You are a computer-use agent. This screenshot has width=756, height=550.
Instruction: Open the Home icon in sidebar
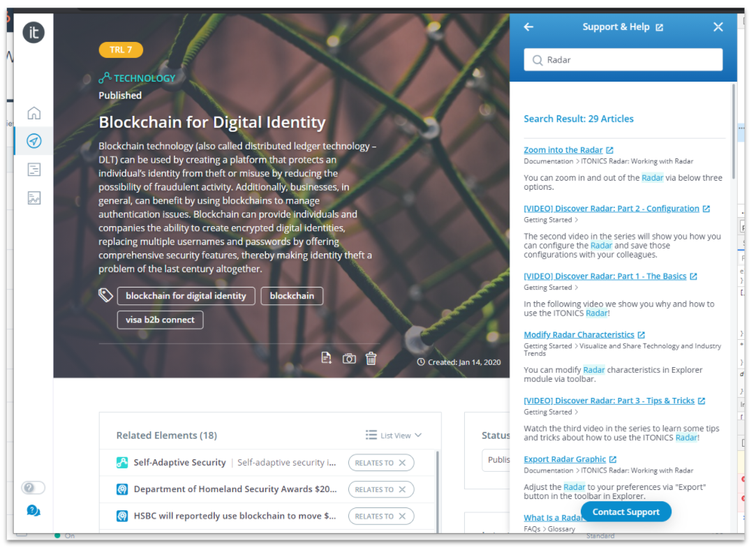tap(34, 113)
